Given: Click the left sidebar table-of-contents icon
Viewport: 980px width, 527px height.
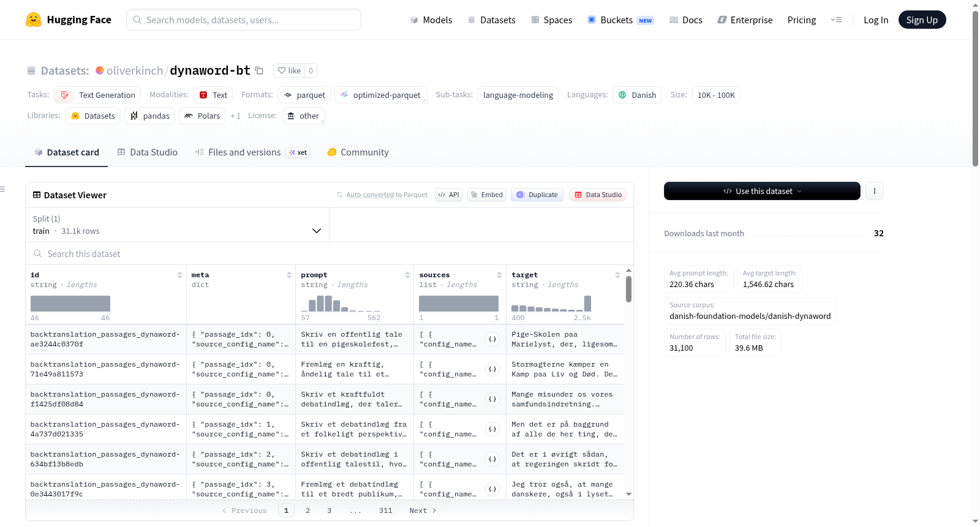Looking at the screenshot, I should click(x=3, y=189).
